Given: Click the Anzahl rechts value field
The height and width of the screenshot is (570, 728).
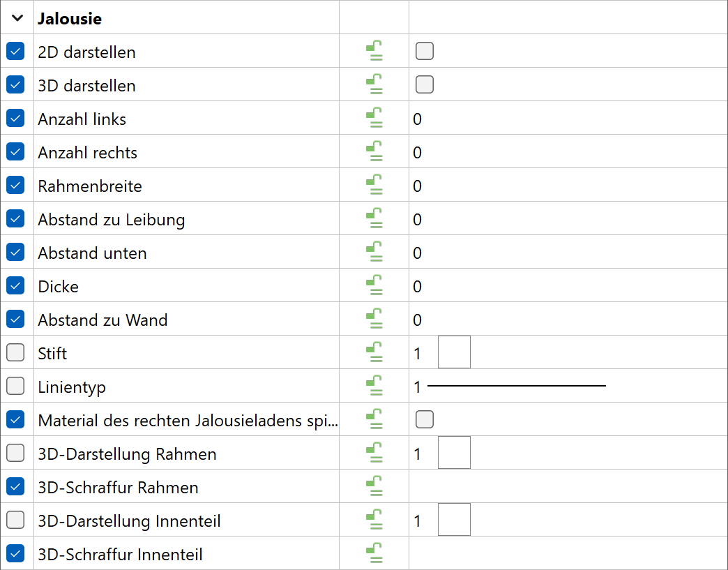Looking at the screenshot, I should [568, 151].
